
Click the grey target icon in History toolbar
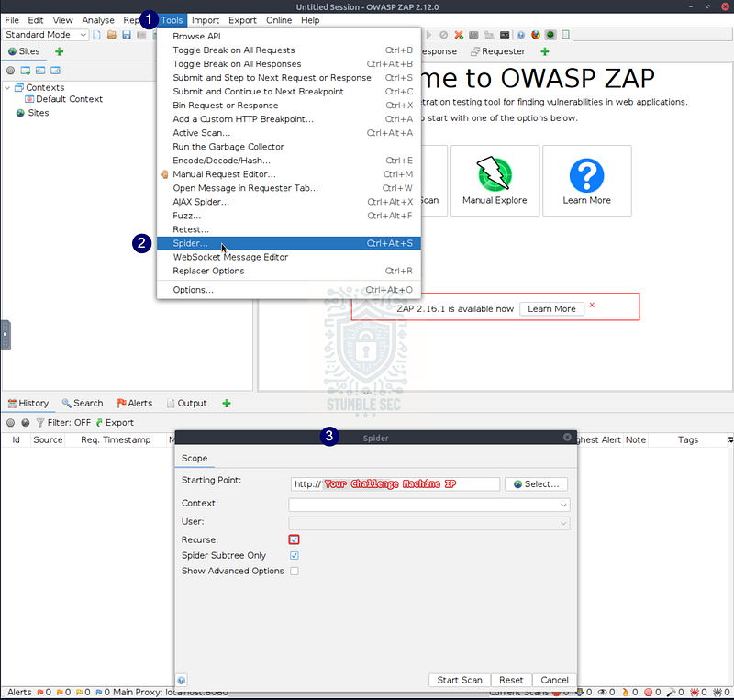click(x=10, y=423)
